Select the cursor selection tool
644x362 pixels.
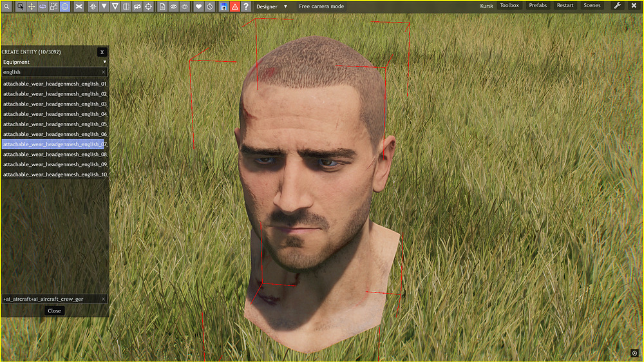tap(20, 6)
